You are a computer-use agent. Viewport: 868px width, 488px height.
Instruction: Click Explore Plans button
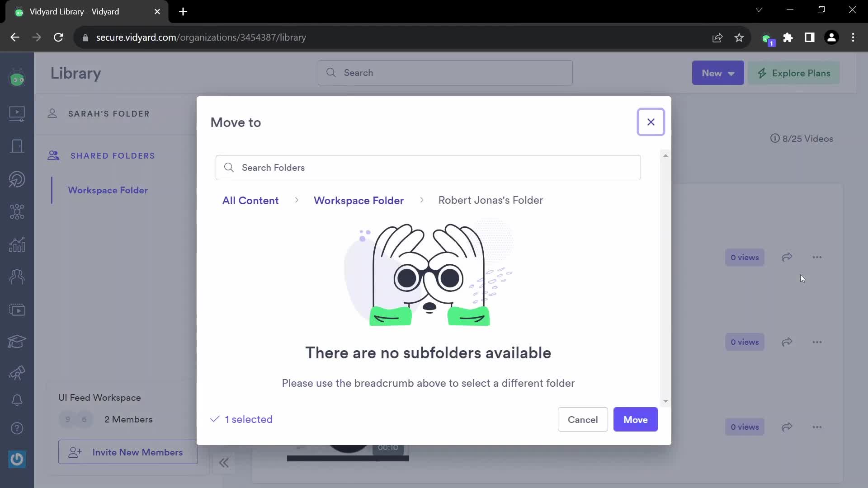click(x=794, y=73)
